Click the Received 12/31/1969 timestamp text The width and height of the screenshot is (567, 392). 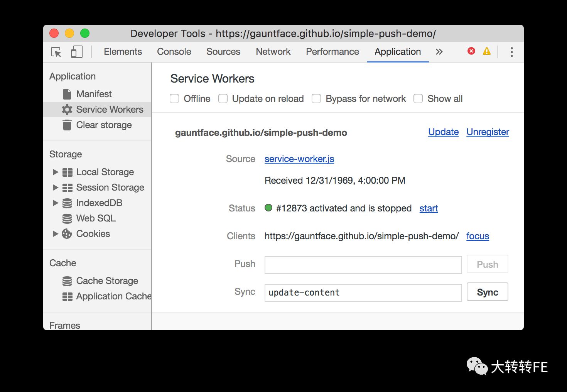(x=335, y=181)
